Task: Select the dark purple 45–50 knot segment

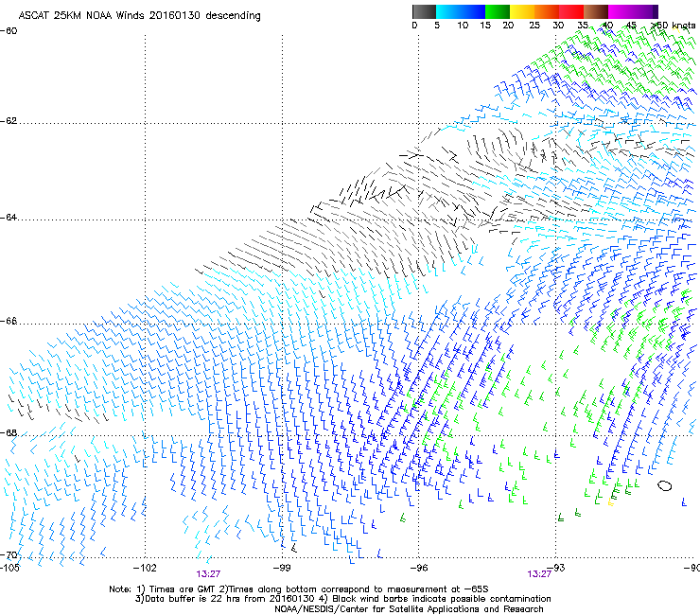Action: [645, 11]
